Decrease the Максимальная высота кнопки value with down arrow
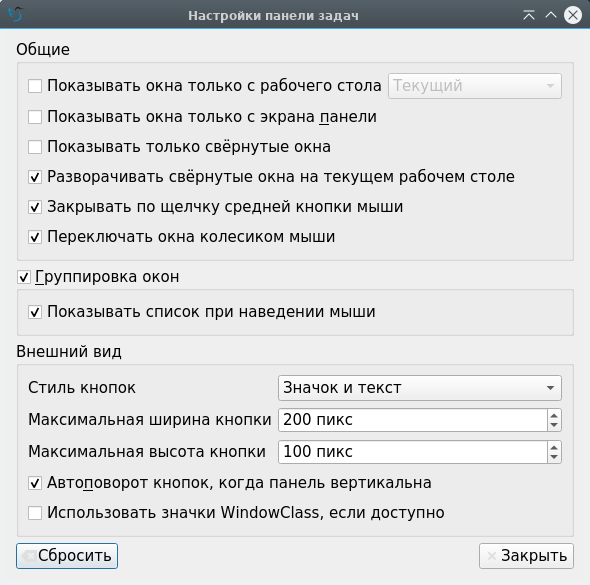The image size is (590, 585). click(x=554, y=457)
